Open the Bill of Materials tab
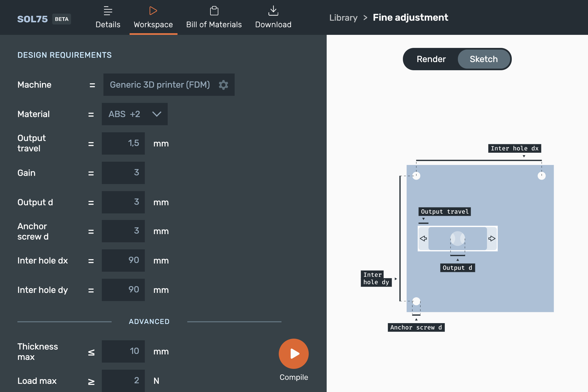 tap(214, 24)
